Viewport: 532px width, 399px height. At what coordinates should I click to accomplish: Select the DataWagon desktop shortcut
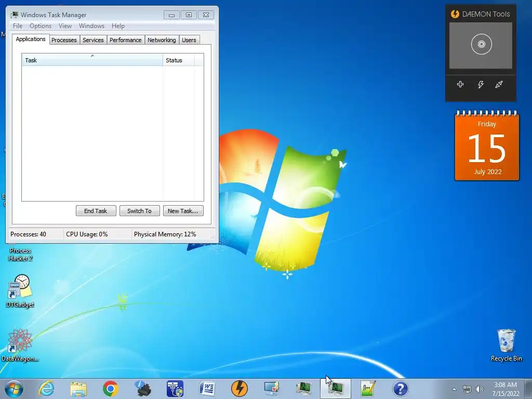point(20,345)
